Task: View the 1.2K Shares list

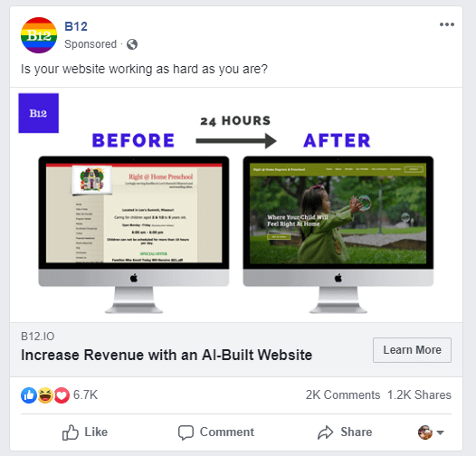Action: point(419,395)
